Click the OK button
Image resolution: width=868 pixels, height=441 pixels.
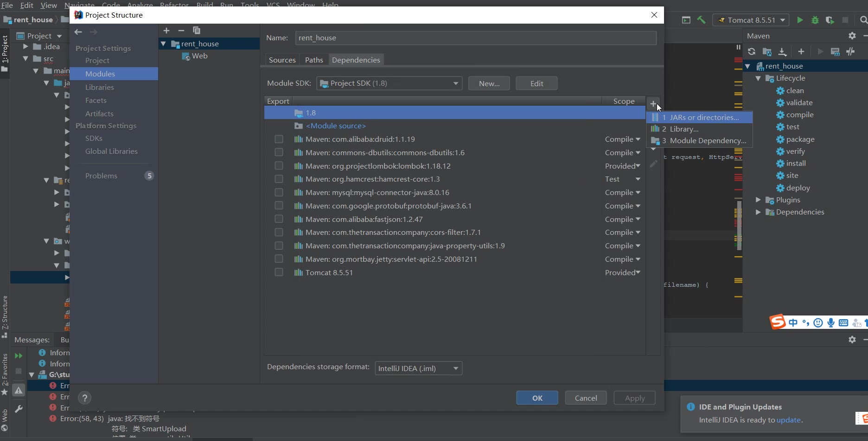point(537,398)
